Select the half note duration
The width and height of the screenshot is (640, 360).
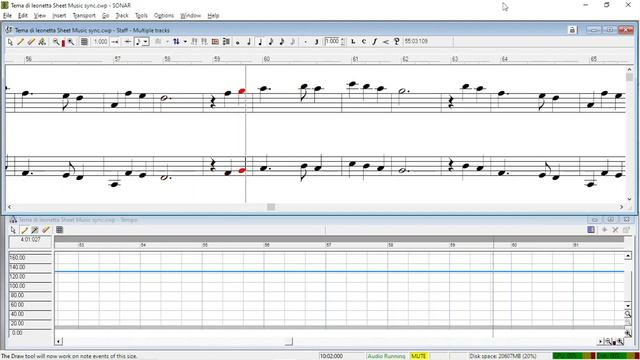point(249,42)
